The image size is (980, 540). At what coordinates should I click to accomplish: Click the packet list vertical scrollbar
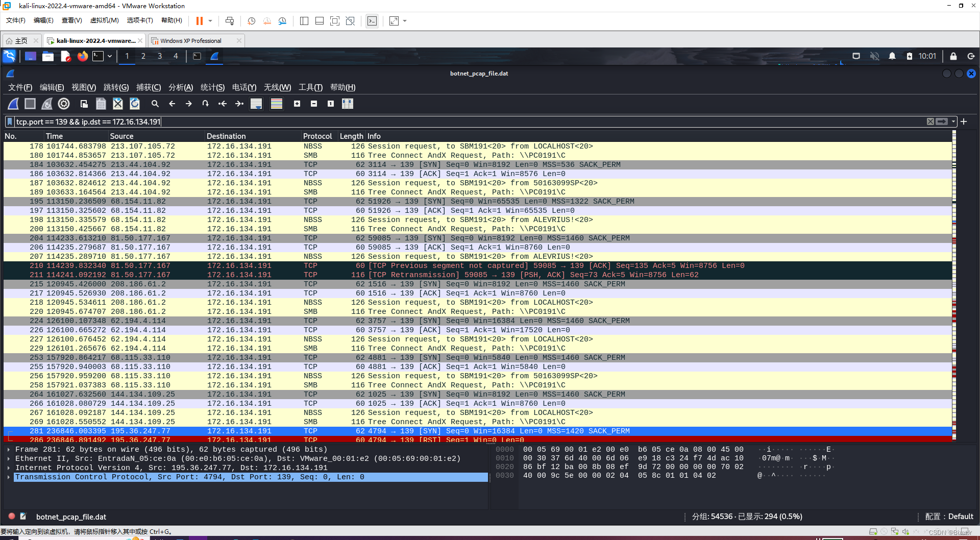point(954,286)
